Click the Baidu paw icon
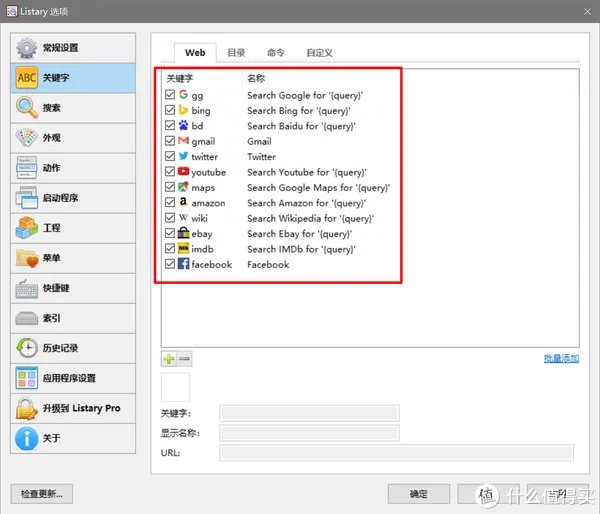The height and width of the screenshot is (514, 600). (x=183, y=125)
